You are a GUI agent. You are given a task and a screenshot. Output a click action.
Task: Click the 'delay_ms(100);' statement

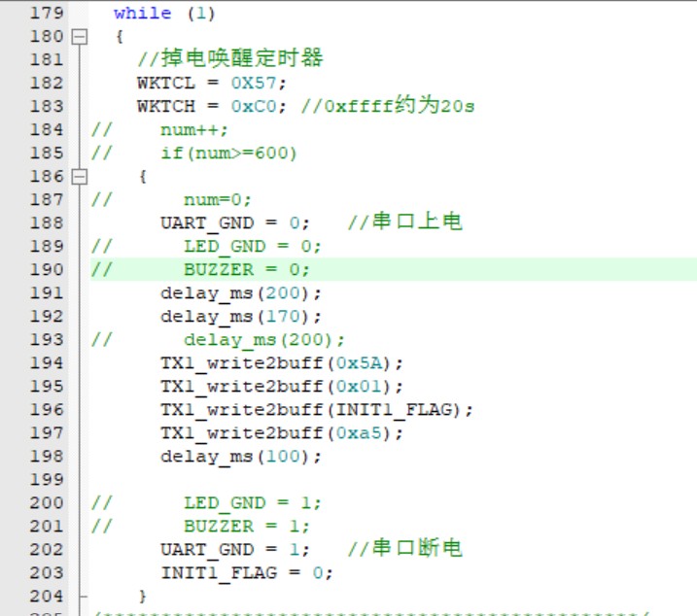[x=240, y=457]
